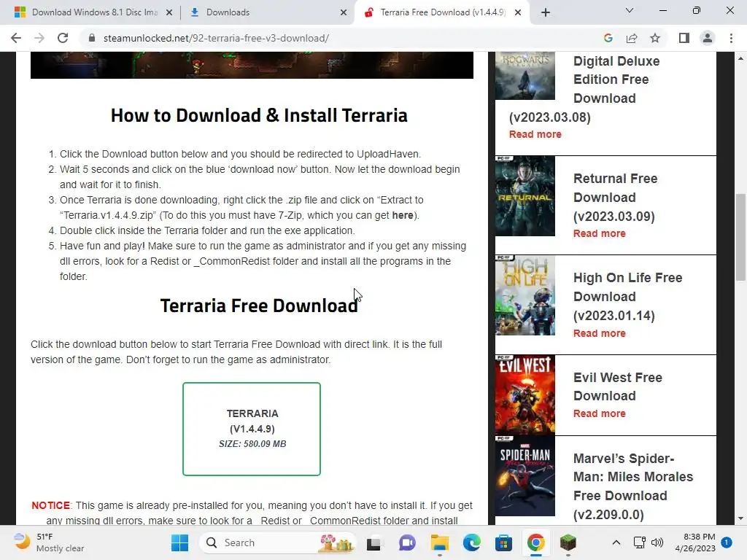This screenshot has height=560, width=747.
Task: Click the scrollbar up arrow
Action: click(x=740, y=58)
